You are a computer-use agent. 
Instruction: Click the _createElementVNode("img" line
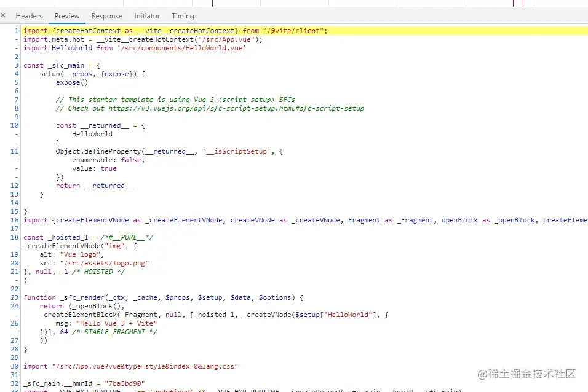click(x=80, y=246)
